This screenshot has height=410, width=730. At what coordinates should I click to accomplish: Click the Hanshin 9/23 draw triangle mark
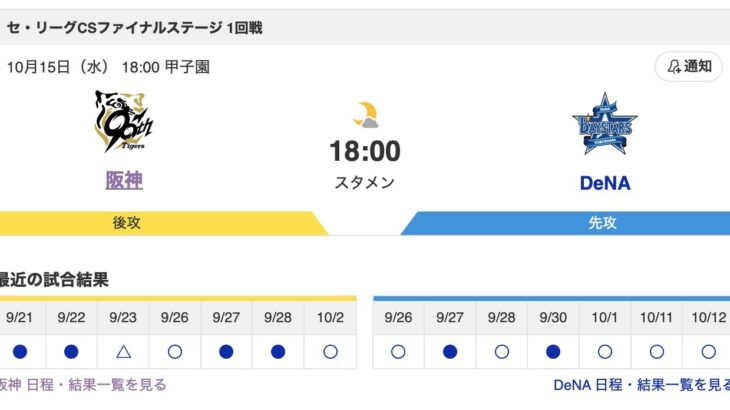[123, 352]
